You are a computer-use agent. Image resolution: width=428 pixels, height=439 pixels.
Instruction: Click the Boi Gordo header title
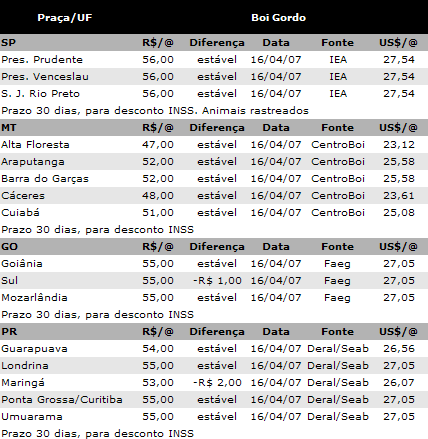pos(278,17)
